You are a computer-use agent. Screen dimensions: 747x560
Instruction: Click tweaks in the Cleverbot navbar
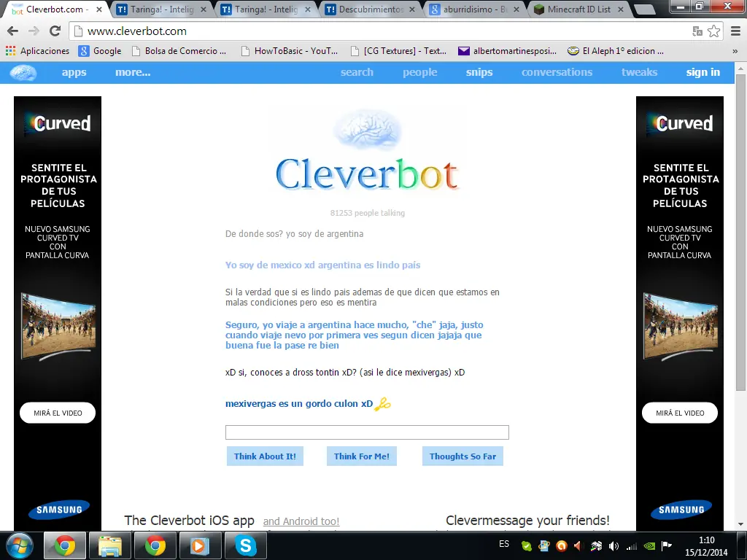coord(639,72)
